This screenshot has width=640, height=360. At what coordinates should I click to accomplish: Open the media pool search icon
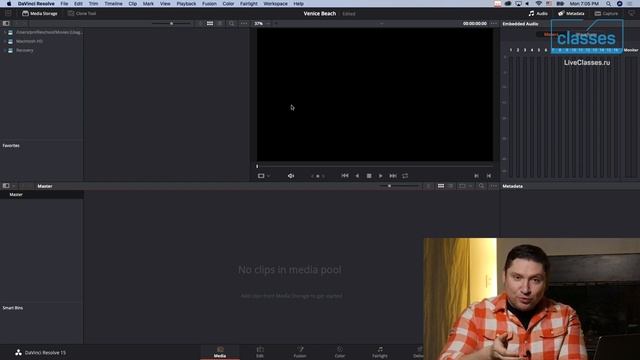click(481, 186)
